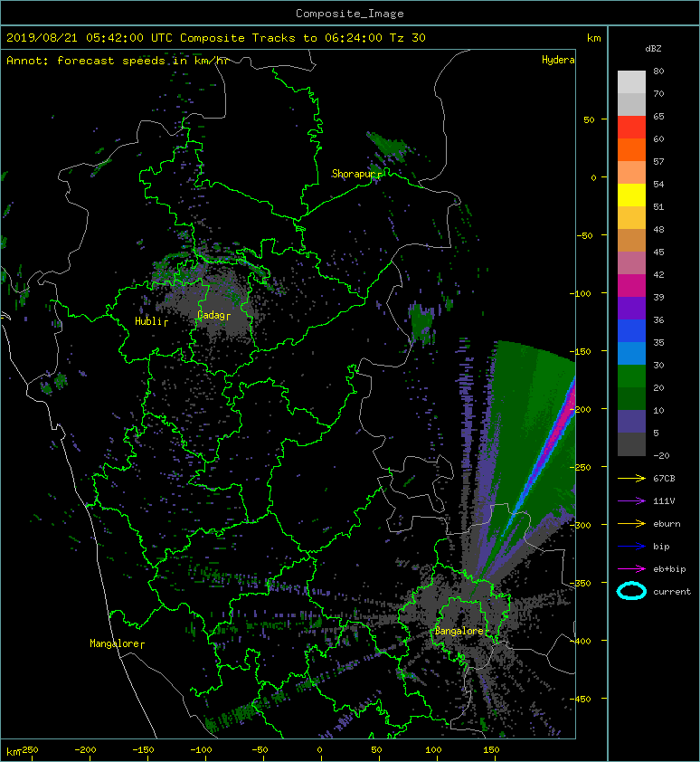The width and height of the screenshot is (700, 762).
Task: Select the dark gray -20 to 5 dBZ swatch
Action: tap(631, 444)
